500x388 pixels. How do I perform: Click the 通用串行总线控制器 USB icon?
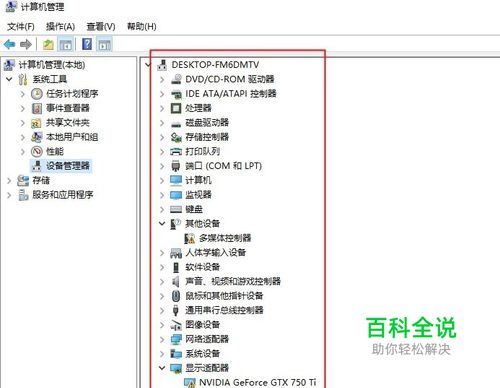[176, 310]
